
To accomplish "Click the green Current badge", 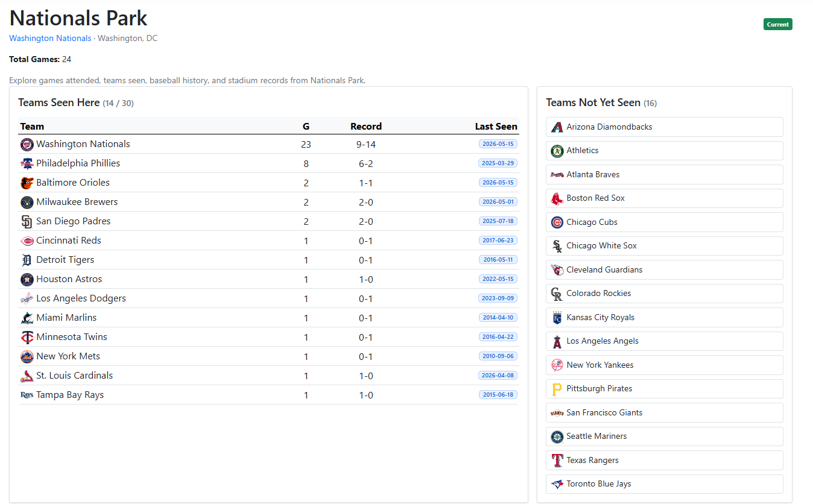I will tap(778, 24).
